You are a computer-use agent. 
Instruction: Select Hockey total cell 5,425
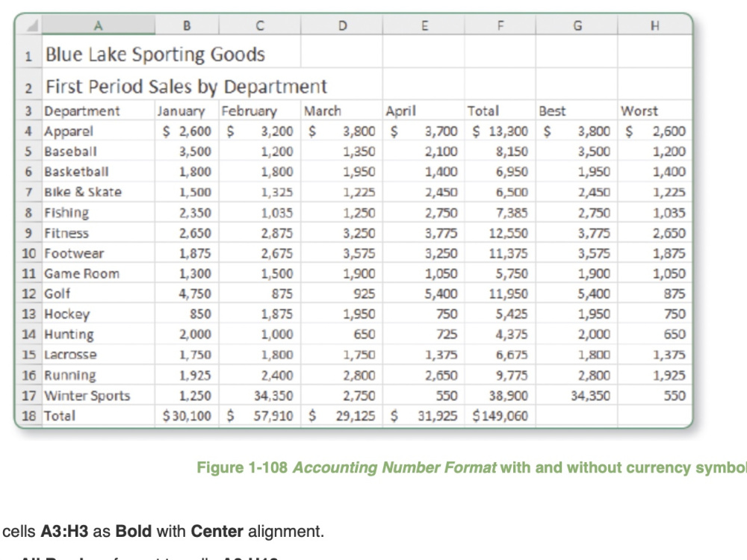[500, 314]
